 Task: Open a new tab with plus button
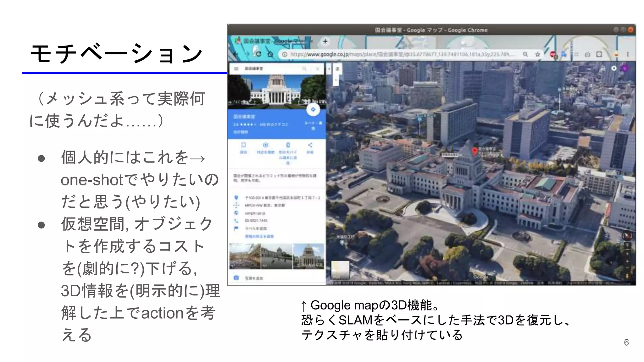[325, 41]
